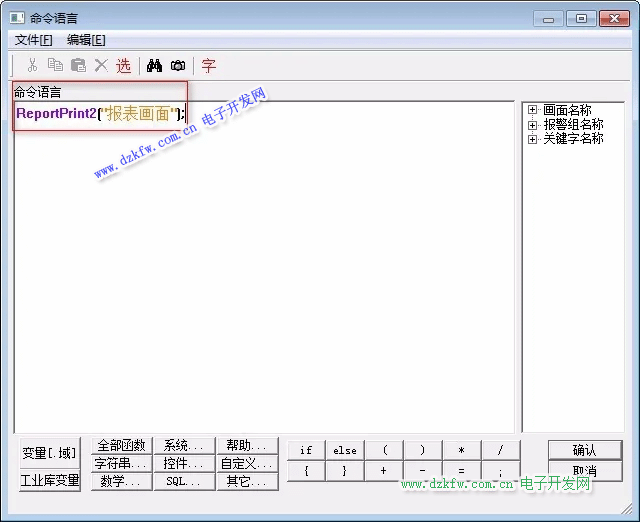Click the Cut scissors icon
The width and height of the screenshot is (640, 522).
click(33, 65)
